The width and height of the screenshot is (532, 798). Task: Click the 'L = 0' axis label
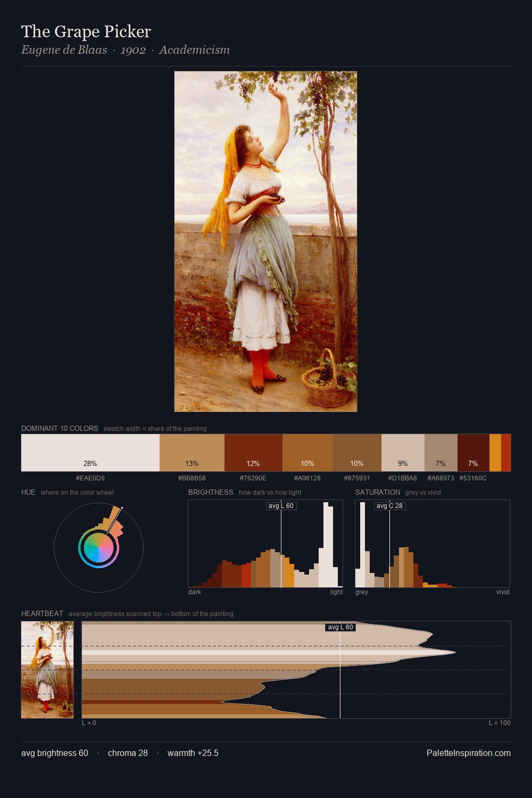pyautogui.click(x=89, y=723)
